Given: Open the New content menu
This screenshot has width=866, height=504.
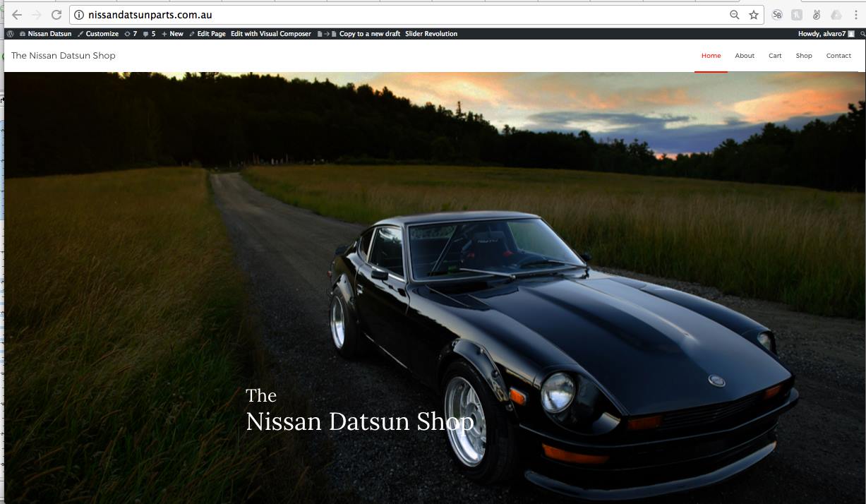Looking at the screenshot, I should pos(172,34).
